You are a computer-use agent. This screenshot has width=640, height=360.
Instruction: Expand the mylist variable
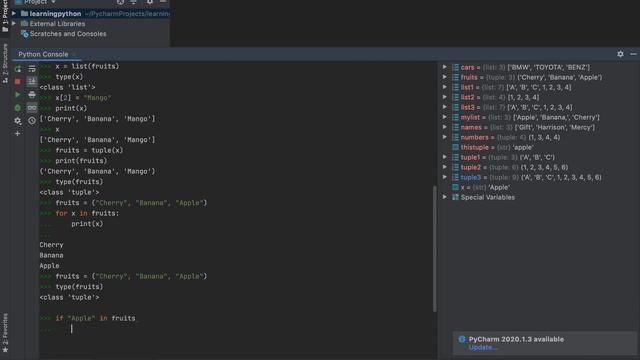tap(445, 117)
